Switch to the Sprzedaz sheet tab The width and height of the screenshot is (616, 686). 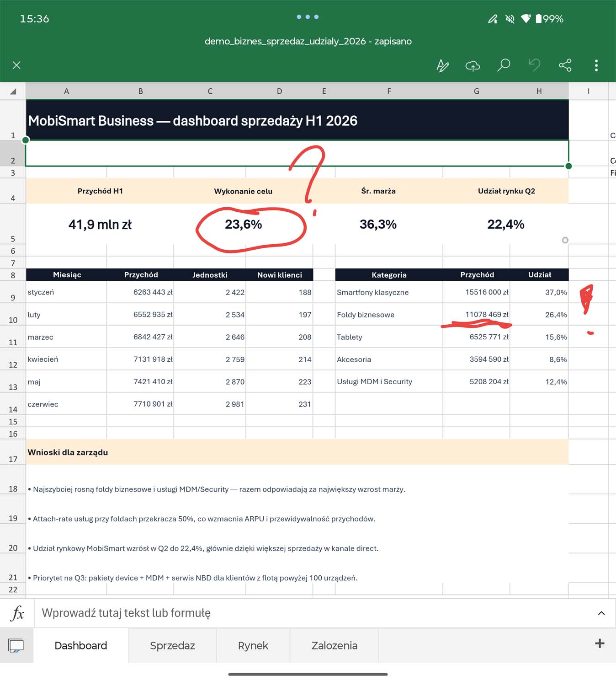172,646
